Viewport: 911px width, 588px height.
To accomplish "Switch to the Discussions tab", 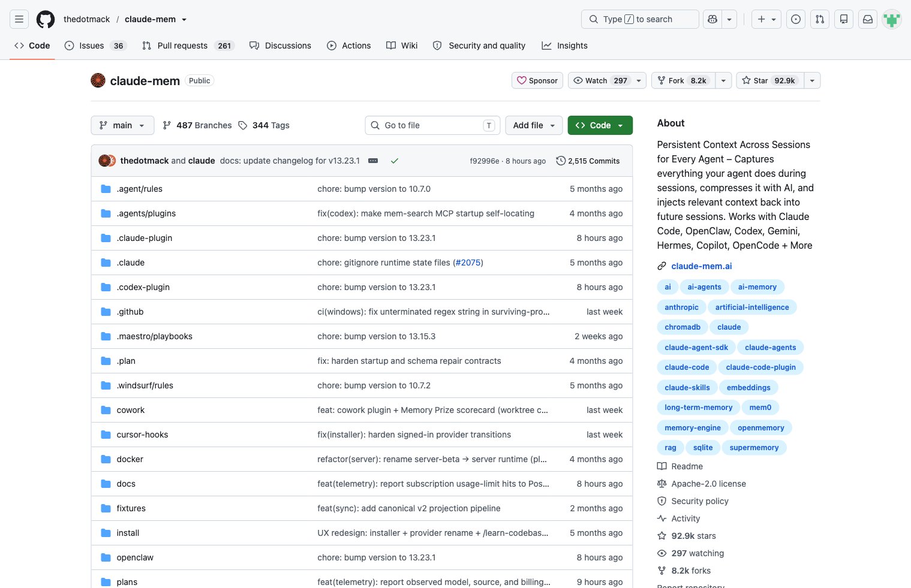I will [280, 46].
